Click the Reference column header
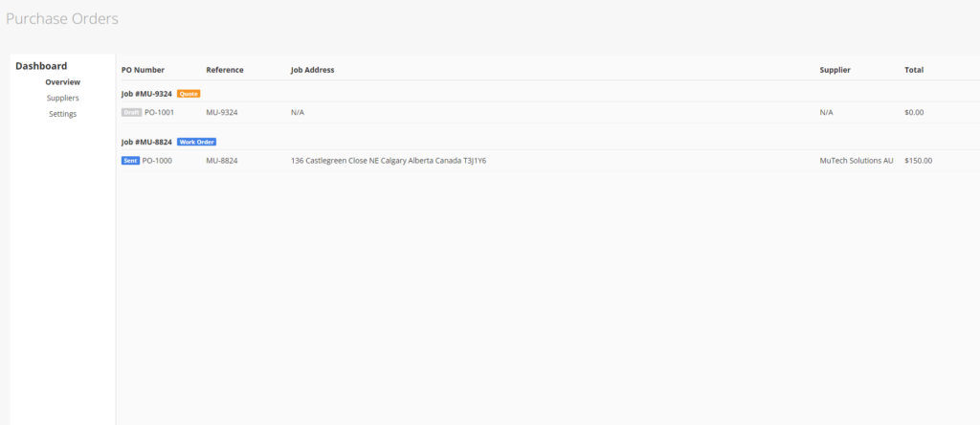This screenshot has height=425, width=980. (225, 70)
